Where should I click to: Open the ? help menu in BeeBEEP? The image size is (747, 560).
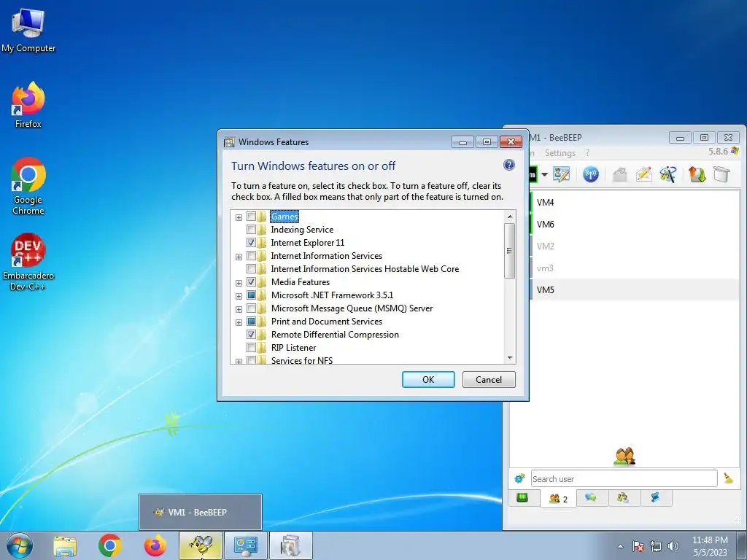coord(587,153)
